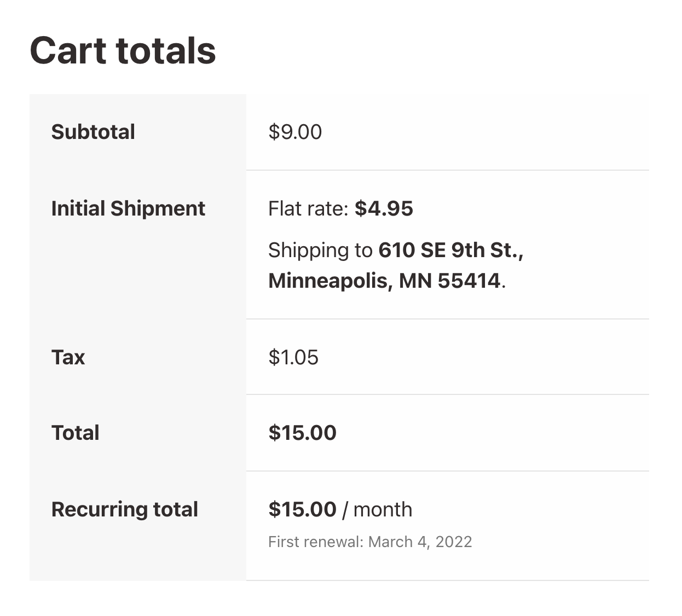This screenshot has width=682, height=616.
Task: Click the First renewal label text
Action: [x=316, y=542]
